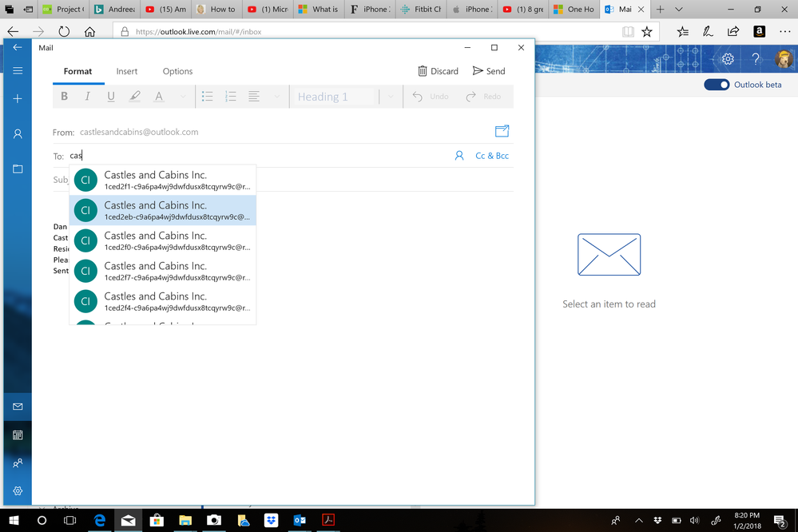Image resolution: width=798 pixels, height=532 pixels.
Task: Open Dropbox from the taskbar
Action: coord(272,520)
